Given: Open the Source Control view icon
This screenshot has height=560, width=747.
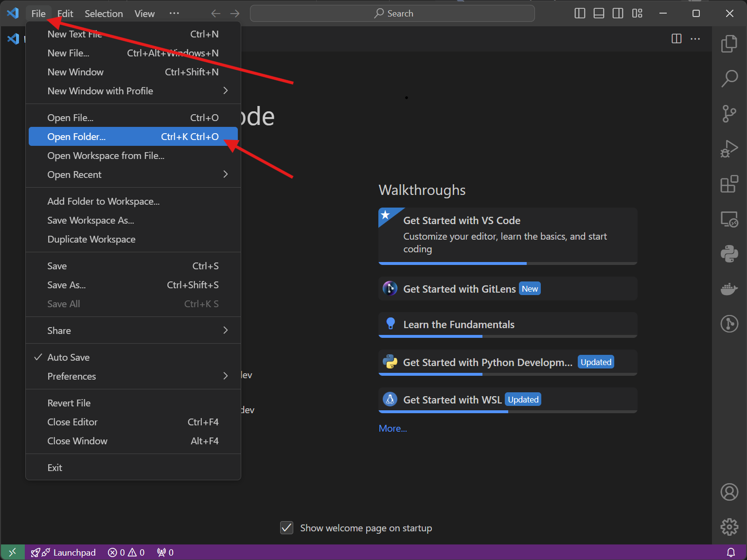Looking at the screenshot, I should (x=729, y=114).
